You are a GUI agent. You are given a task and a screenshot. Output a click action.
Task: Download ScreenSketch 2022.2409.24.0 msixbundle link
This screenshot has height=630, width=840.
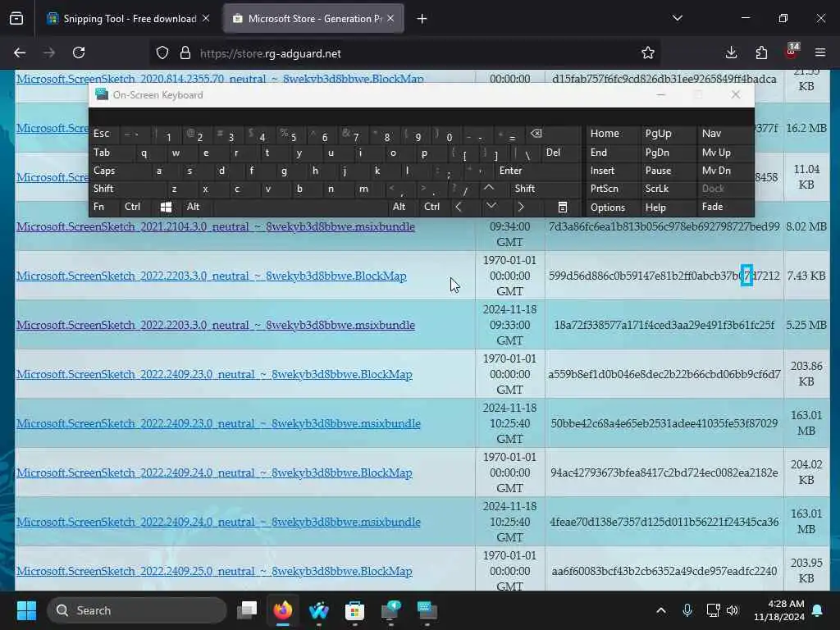tap(218, 523)
